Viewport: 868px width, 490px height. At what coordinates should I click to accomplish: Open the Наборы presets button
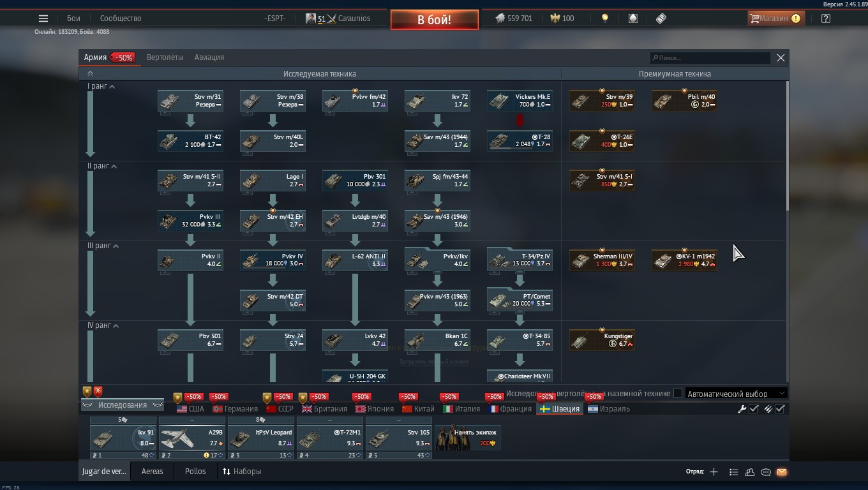[242, 471]
